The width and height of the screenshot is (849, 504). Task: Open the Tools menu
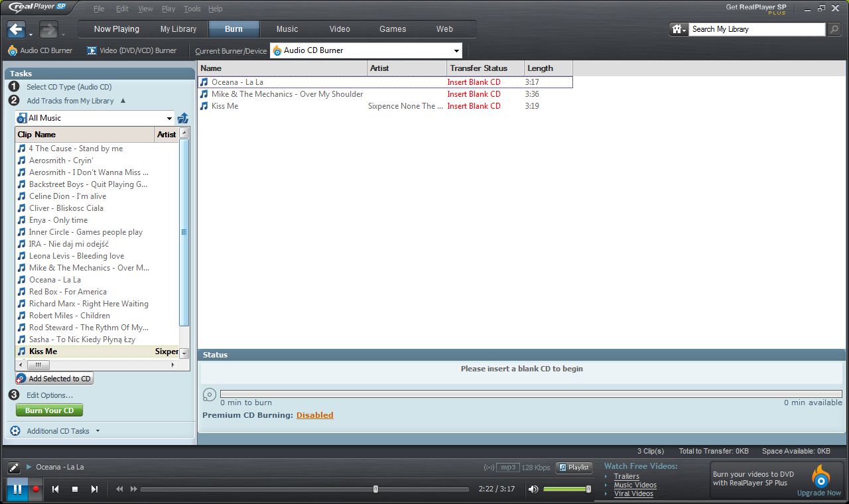(192, 9)
